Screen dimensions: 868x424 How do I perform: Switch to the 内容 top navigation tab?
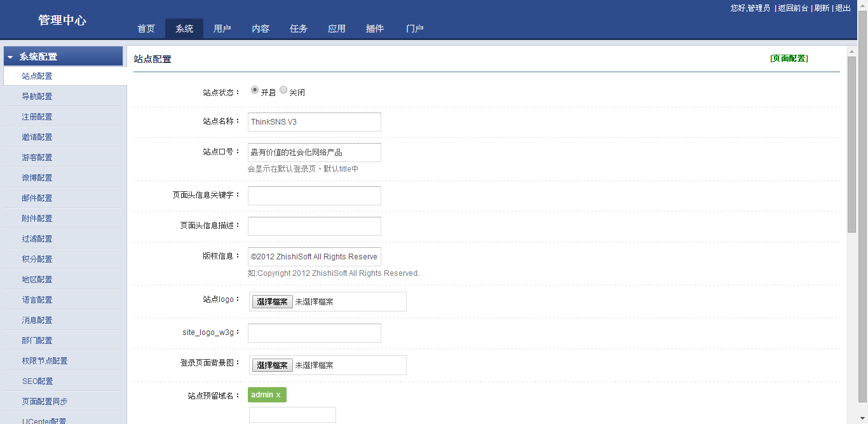coord(261,29)
